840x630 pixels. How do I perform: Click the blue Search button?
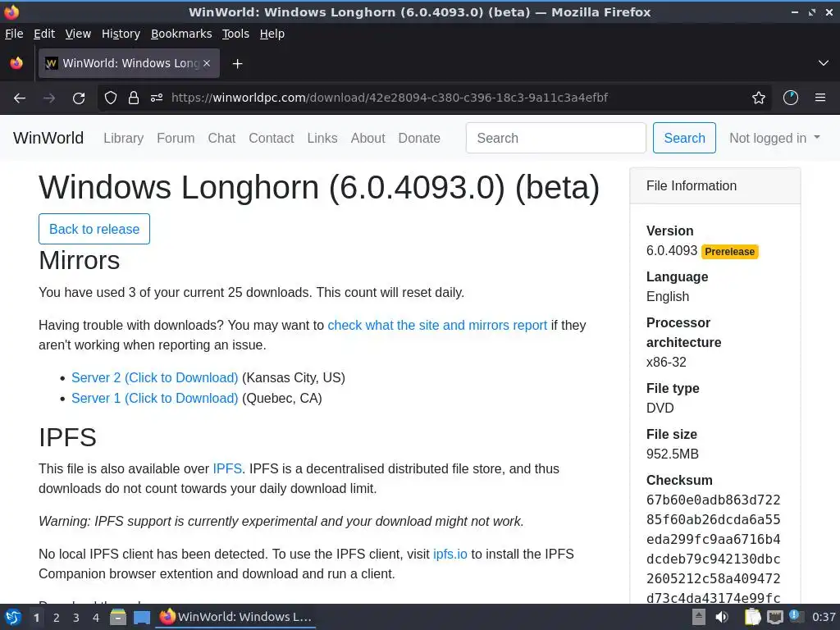tap(684, 138)
